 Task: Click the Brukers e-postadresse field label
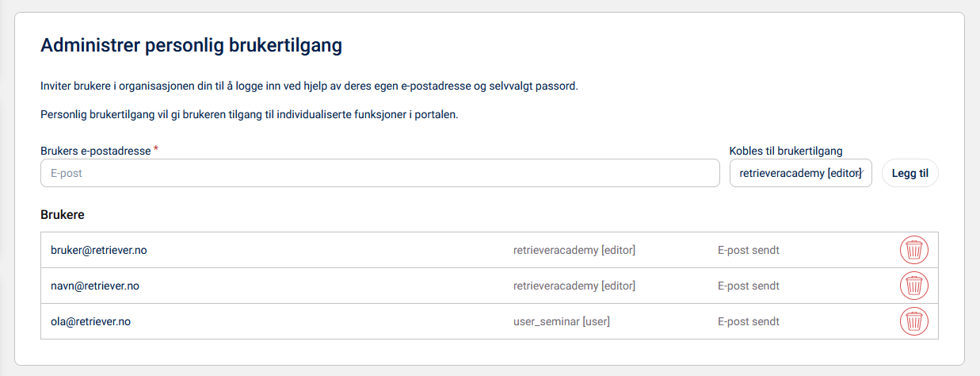pos(95,150)
